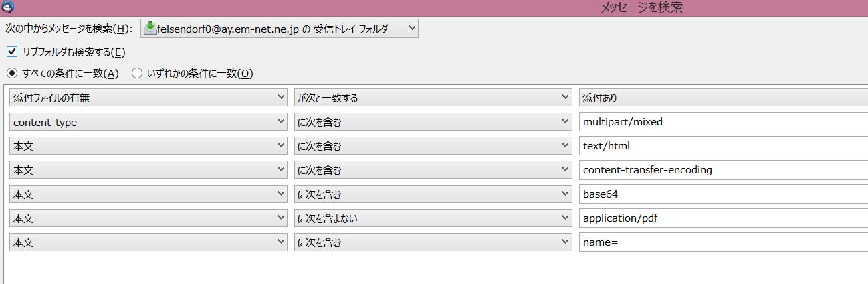
Task: Click the application/pdf value field
Action: pyautogui.click(x=722, y=218)
